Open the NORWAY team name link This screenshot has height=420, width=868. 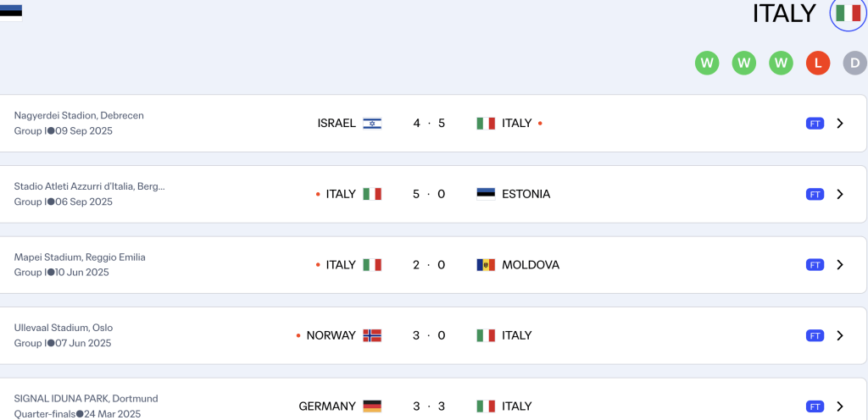[x=331, y=335]
